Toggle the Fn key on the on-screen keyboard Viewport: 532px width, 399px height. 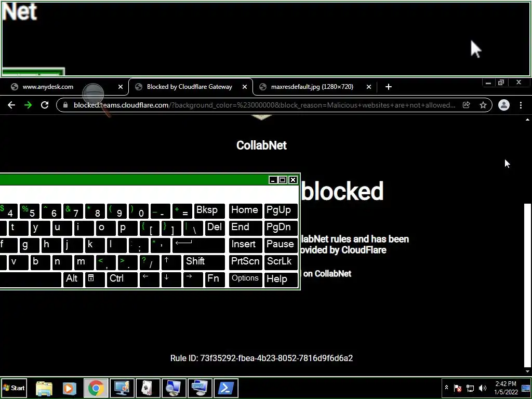pyautogui.click(x=215, y=280)
